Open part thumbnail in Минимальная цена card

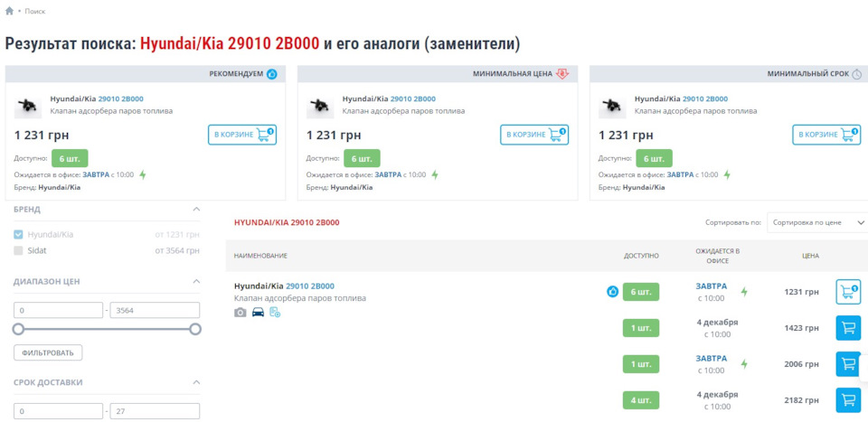pyautogui.click(x=320, y=105)
